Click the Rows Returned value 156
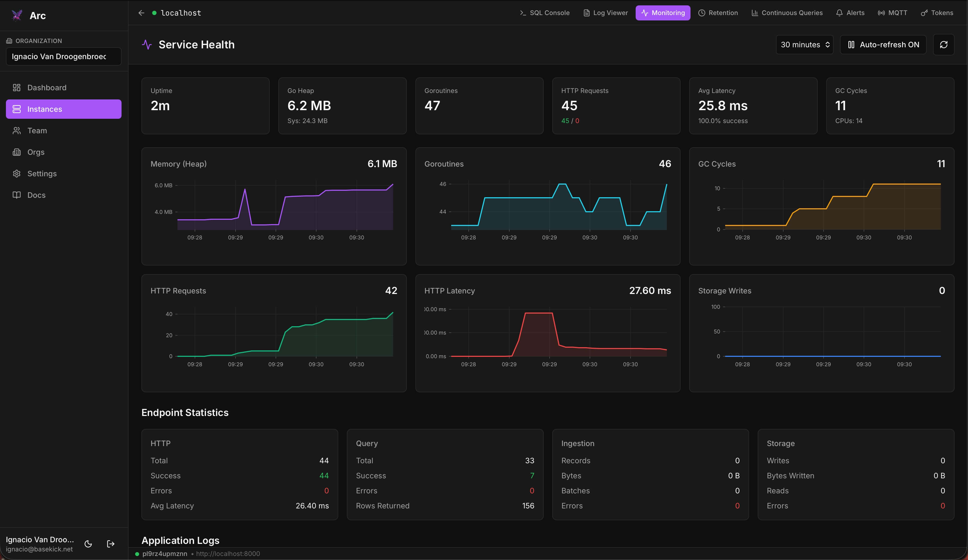 pos(528,506)
